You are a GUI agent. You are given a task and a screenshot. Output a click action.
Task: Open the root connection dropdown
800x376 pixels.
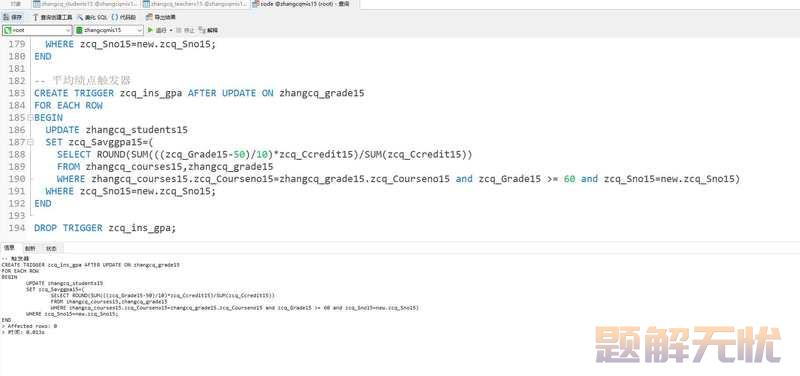coord(37,30)
